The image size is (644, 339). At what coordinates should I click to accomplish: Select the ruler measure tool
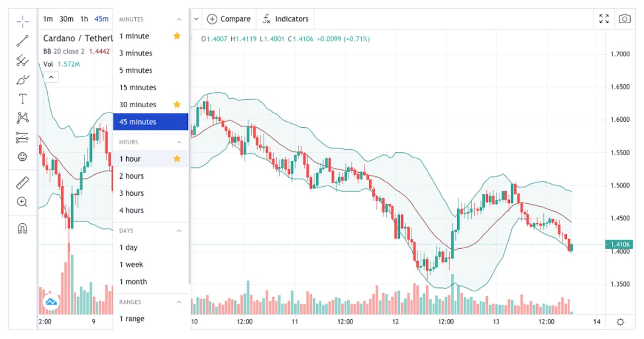23,183
